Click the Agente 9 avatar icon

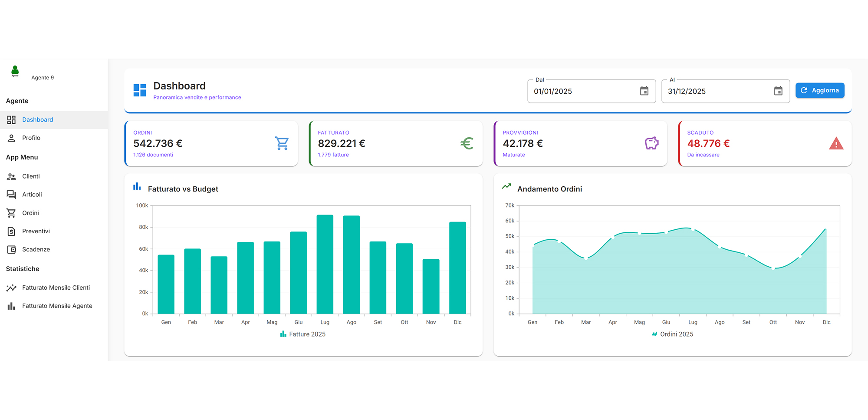14,72
